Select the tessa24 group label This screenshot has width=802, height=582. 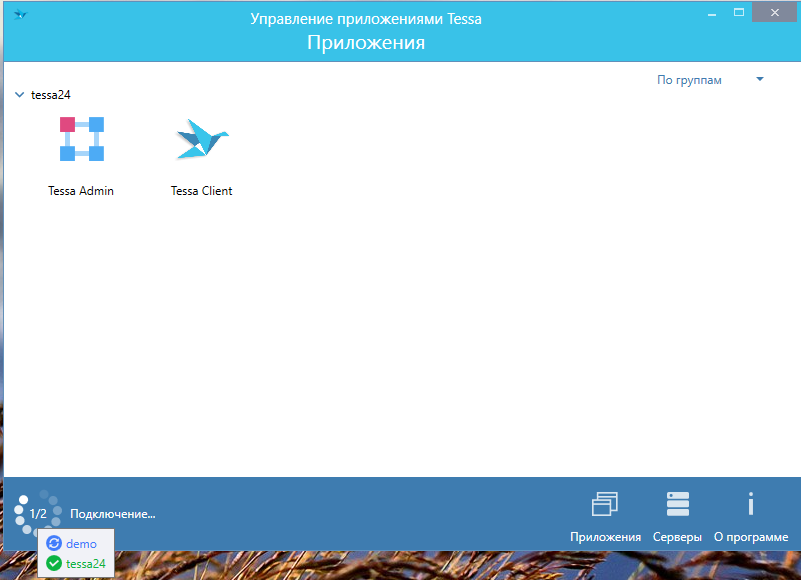(x=51, y=95)
